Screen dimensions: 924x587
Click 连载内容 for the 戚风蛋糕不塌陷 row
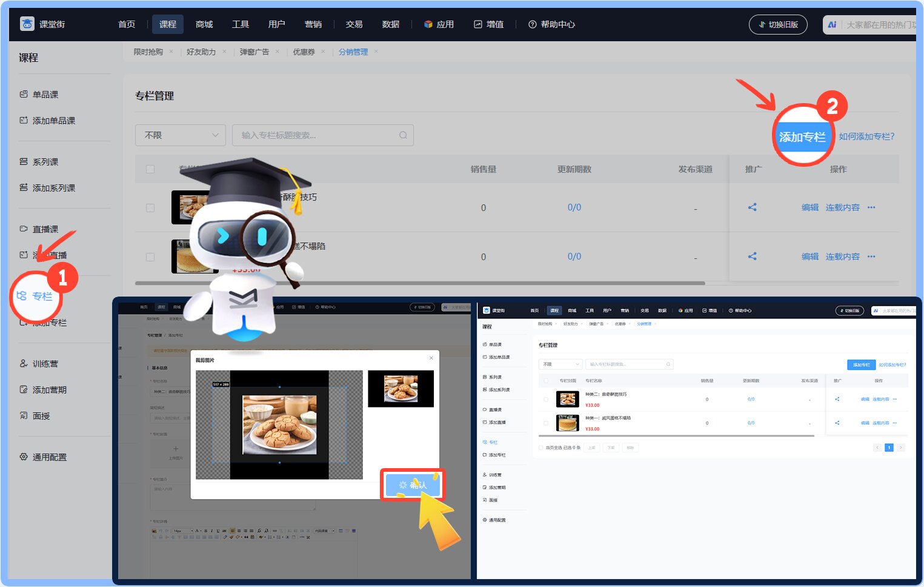(x=843, y=257)
